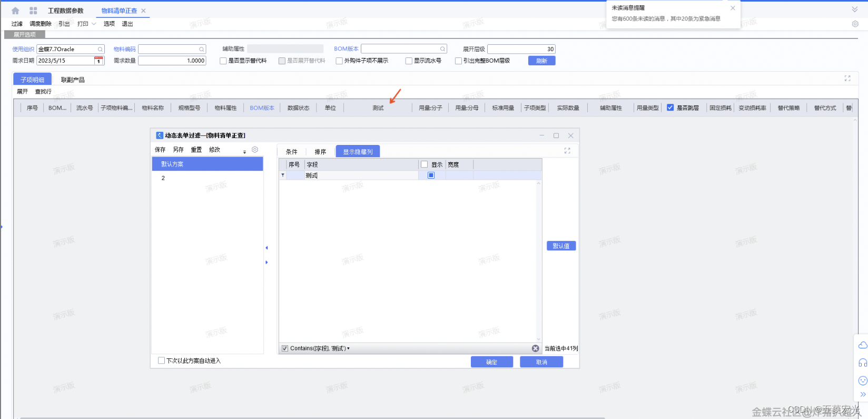The height and width of the screenshot is (419, 868).
Task: Click the 过滤 toolbar item
Action: pyautogui.click(x=17, y=24)
